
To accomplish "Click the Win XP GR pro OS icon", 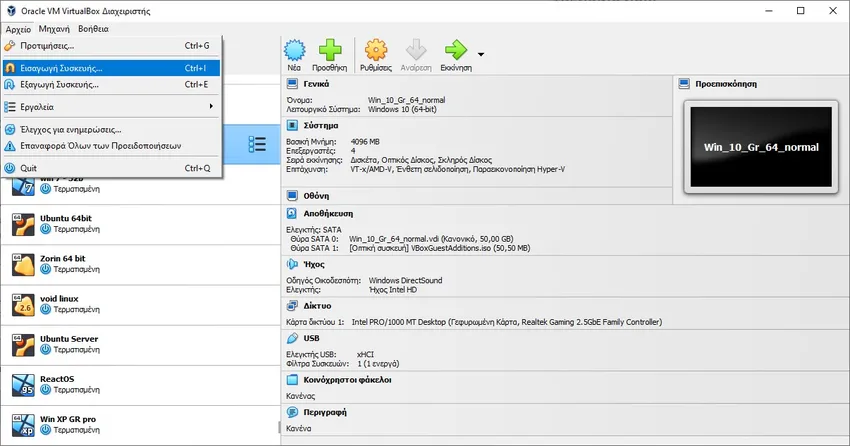I will (x=23, y=425).
